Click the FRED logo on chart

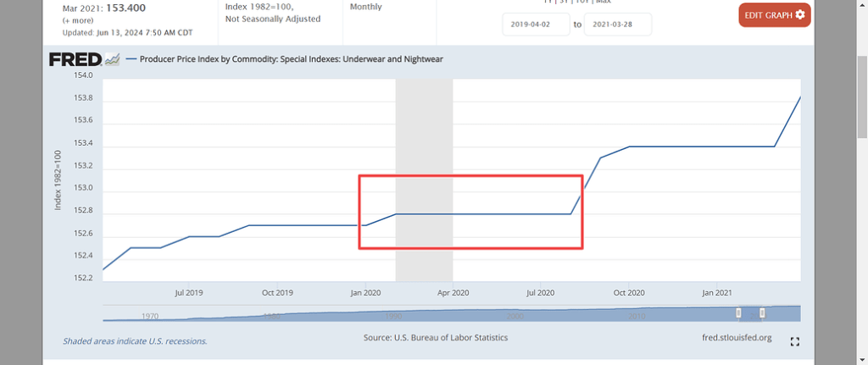[75, 59]
